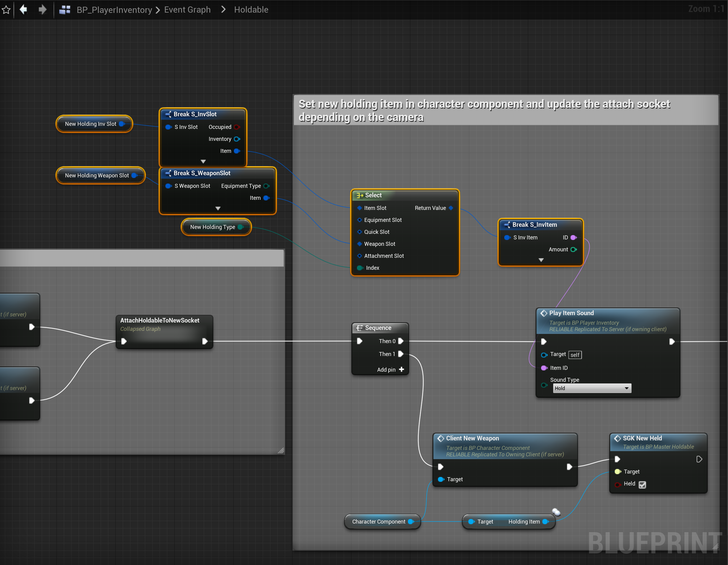This screenshot has width=728, height=565.
Task: Expand Break S_WeaponSlot hidden pins
Action: coord(218,208)
